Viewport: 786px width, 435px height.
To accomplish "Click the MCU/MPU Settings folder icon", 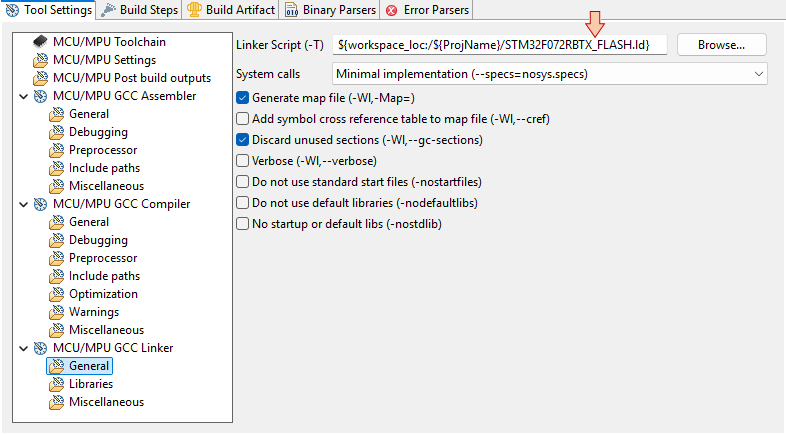I will coord(40,60).
